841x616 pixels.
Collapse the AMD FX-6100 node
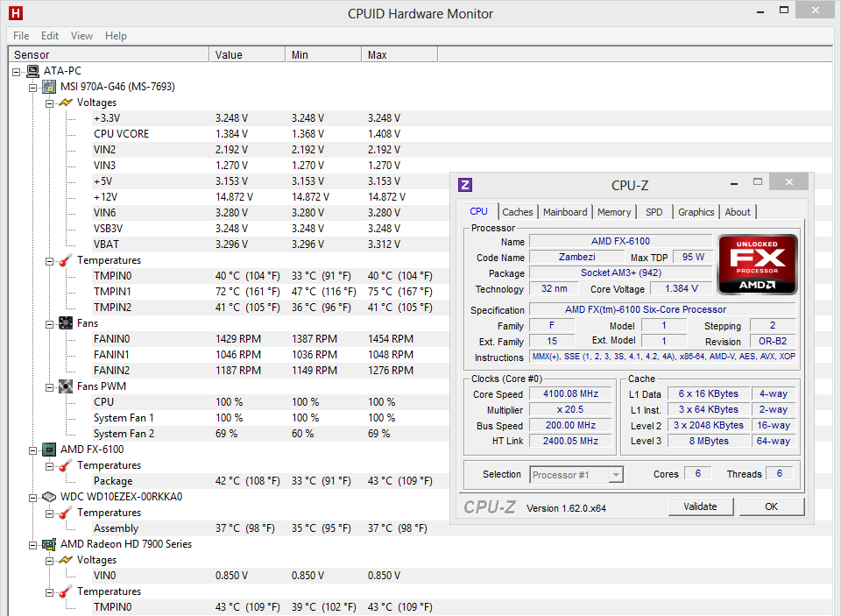tap(32, 450)
